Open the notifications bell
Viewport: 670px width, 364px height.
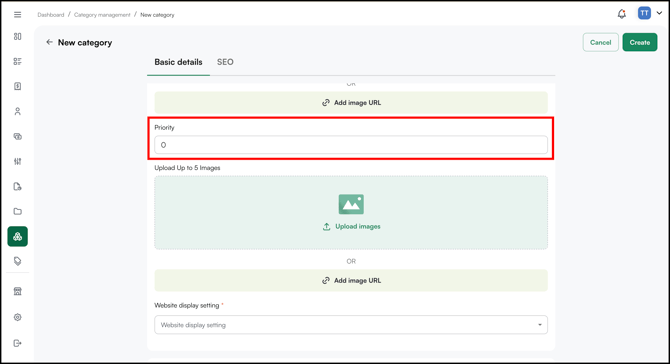pyautogui.click(x=622, y=14)
